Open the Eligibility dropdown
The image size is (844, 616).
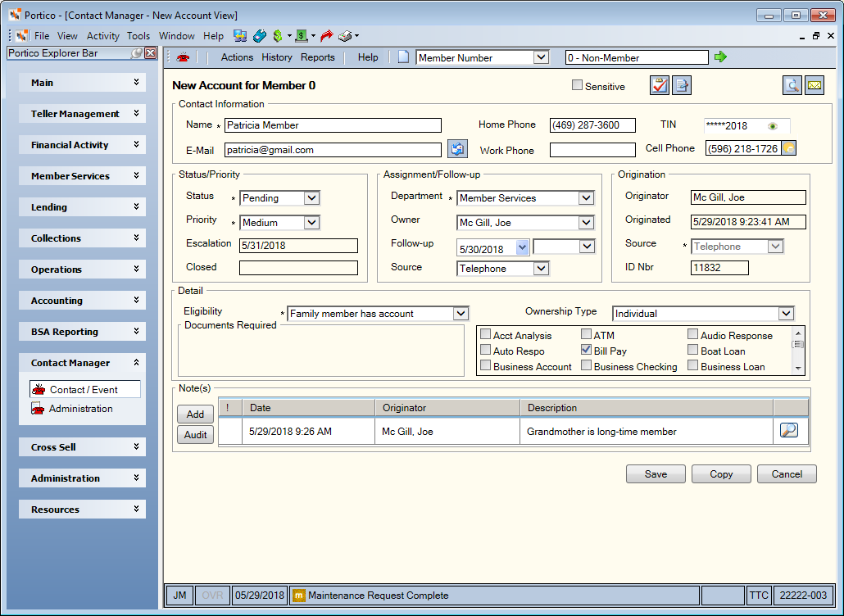point(461,313)
